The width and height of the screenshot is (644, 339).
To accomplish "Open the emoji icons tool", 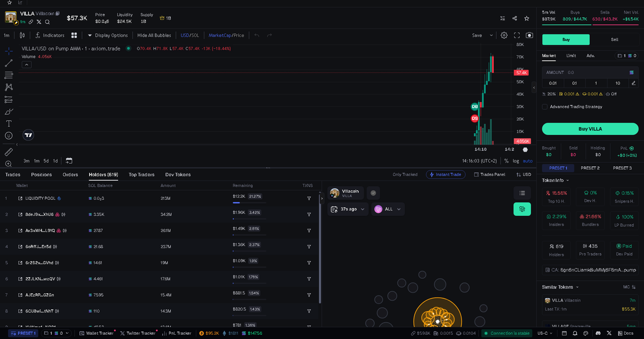I will click(x=9, y=136).
